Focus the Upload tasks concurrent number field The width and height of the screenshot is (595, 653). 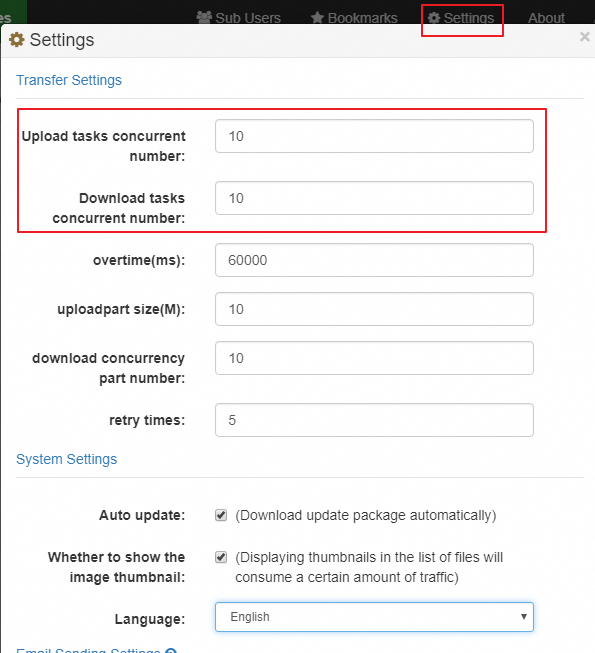tap(374, 136)
